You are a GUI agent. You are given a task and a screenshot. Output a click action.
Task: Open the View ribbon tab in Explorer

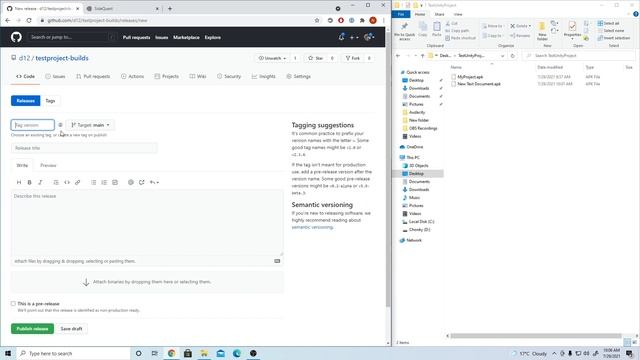[458, 14]
